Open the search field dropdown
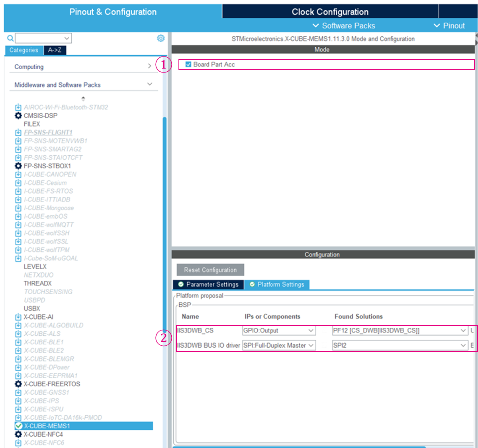Screen dimensions: 478x448 coord(67,38)
